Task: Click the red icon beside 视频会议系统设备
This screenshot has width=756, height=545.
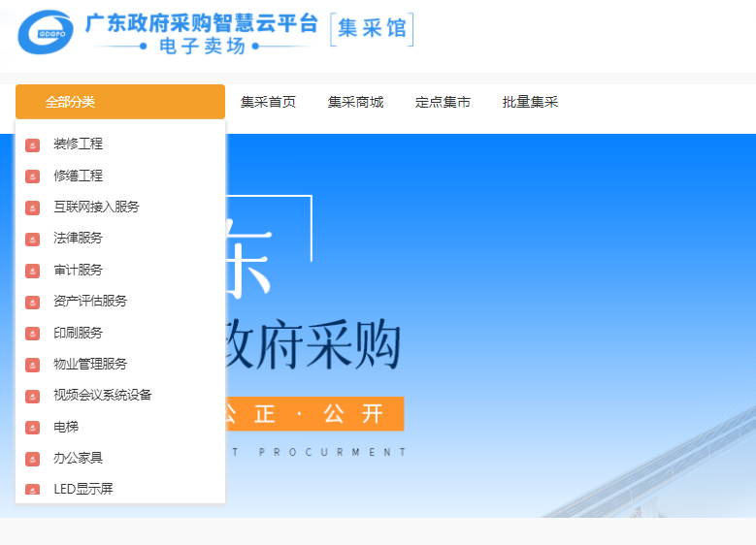Action: (32, 396)
